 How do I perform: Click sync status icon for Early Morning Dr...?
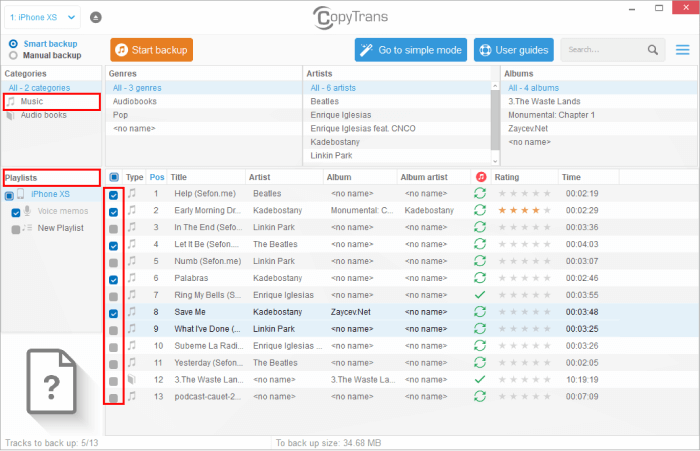click(480, 210)
